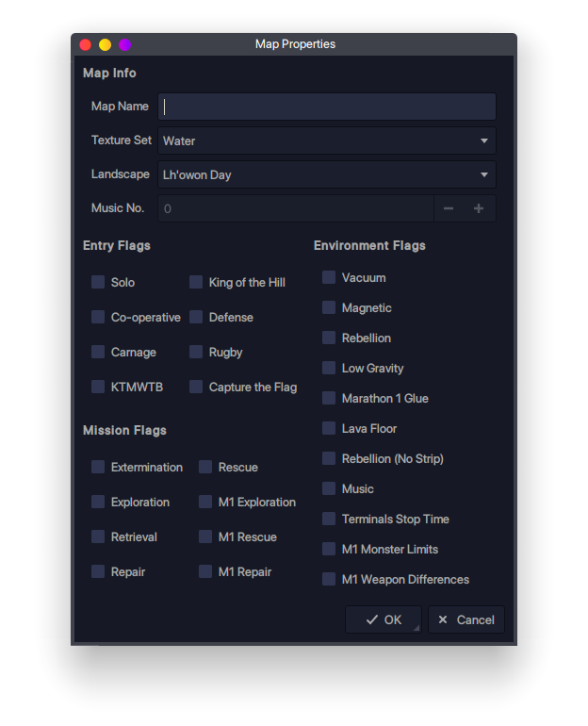588x726 pixels.
Task: Check the Extermination mission flag
Action: click(98, 467)
